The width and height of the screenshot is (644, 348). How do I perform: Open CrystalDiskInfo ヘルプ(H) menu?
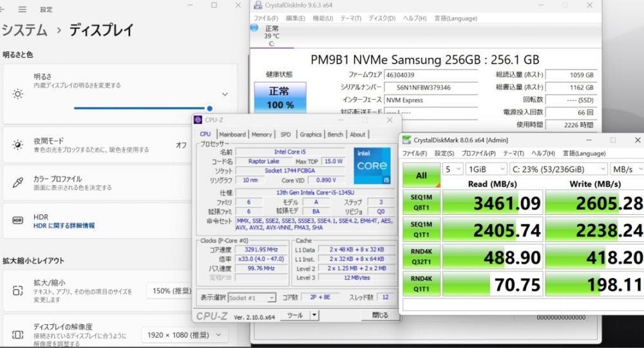point(414,19)
